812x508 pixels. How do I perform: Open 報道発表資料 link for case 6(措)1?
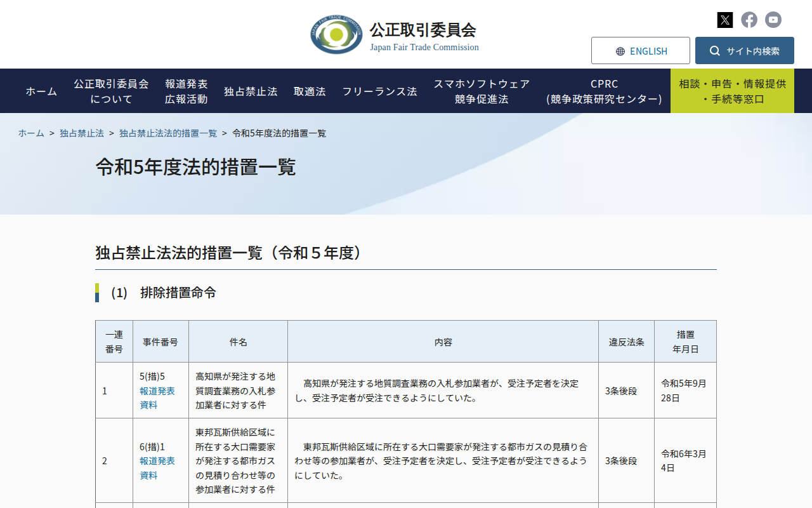pos(157,468)
